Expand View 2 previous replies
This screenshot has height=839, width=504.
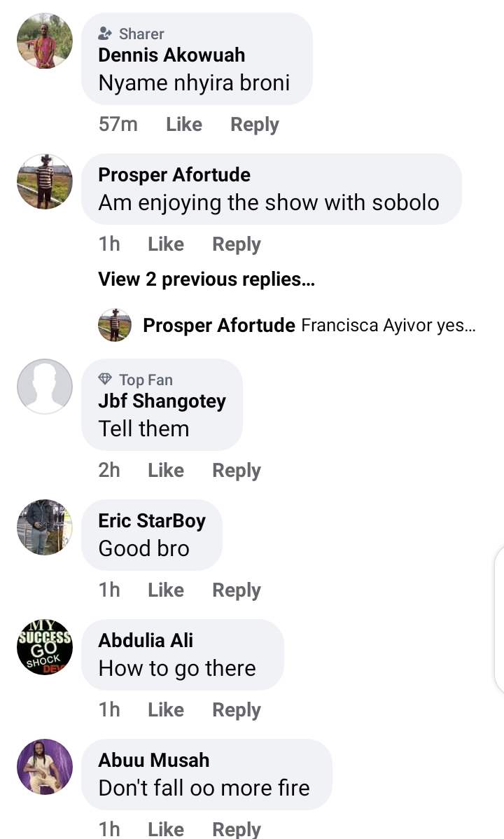point(206,279)
